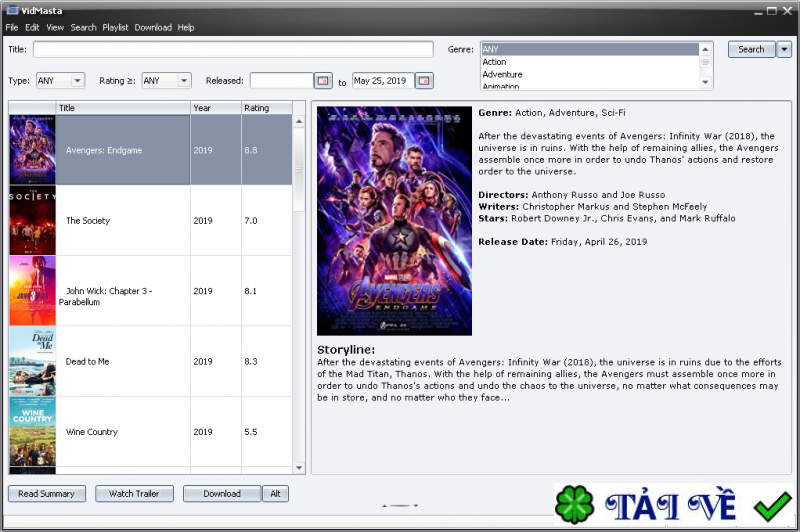Click rating 7.0 for The Society
Image resolution: width=800 pixels, height=532 pixels.
pyautogui.click(x=251, y=221)
